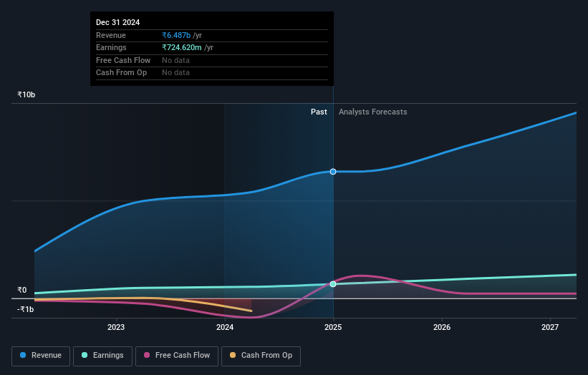Click the blue Revenue legend dot
588x375 pixels.
pos(23,355)
